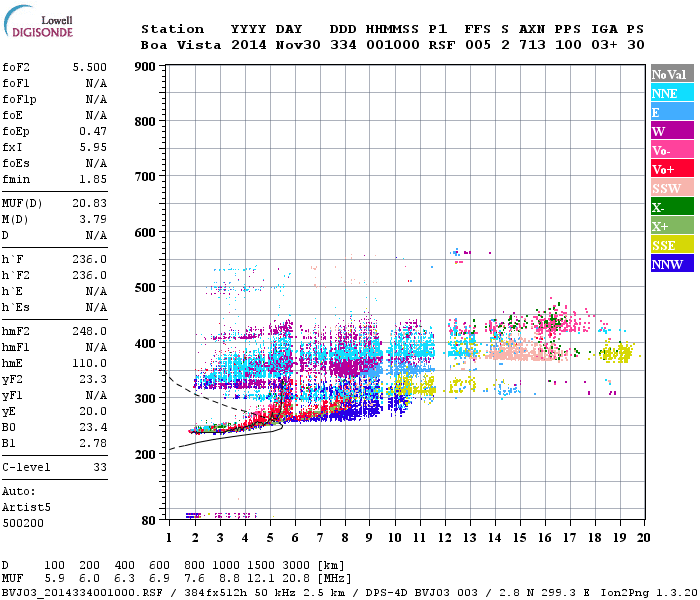The image size is (700, 600).
Task: Click the black true-height profile curve
Action: (232, 435)
